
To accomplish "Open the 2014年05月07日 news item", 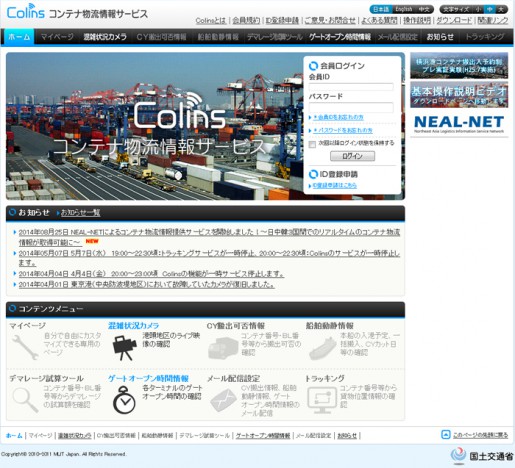I will click(x=209, y=258).
